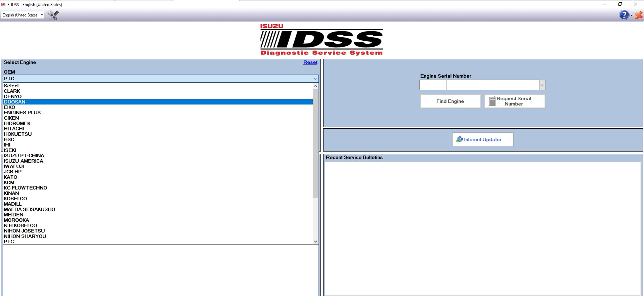Select N.H.KOBELCO from the OEM list
644x296 pixels.
(158, 225)
